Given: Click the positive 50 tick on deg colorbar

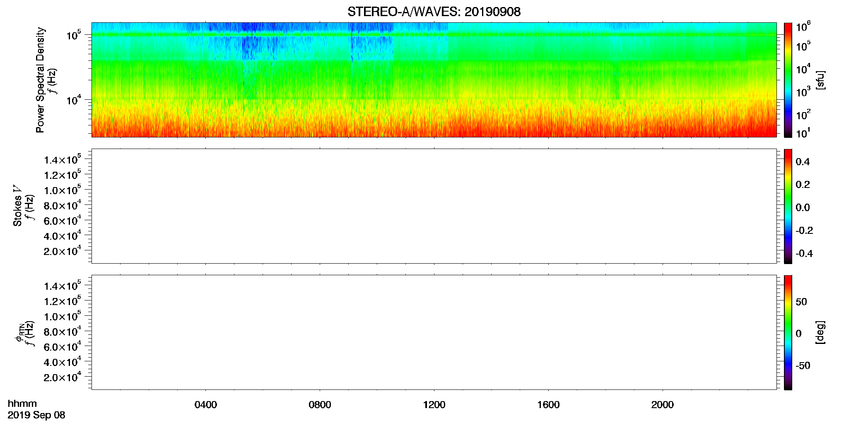Looking at the screenshot, I should [801, 302].
